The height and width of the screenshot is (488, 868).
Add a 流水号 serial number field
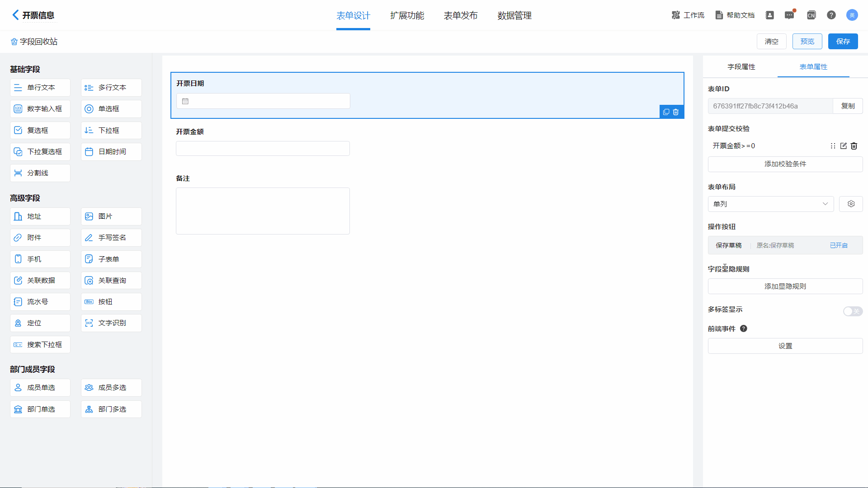(40, 302)
